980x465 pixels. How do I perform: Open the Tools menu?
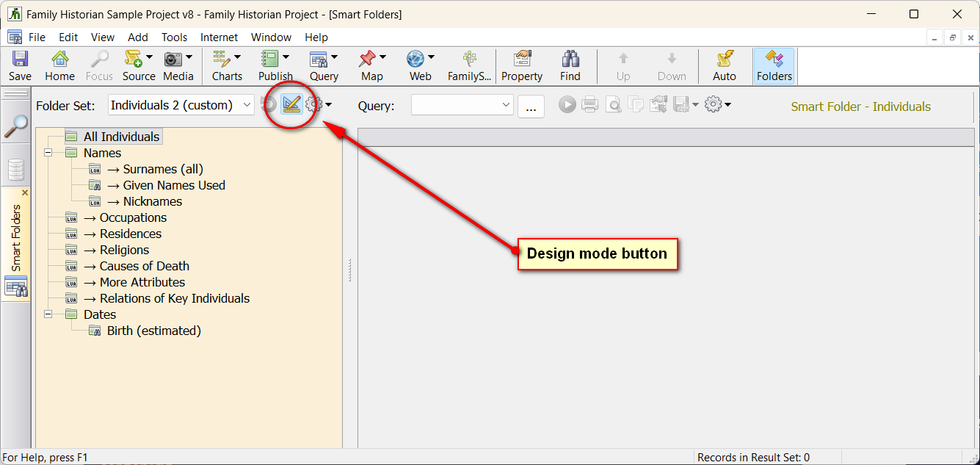175,37
